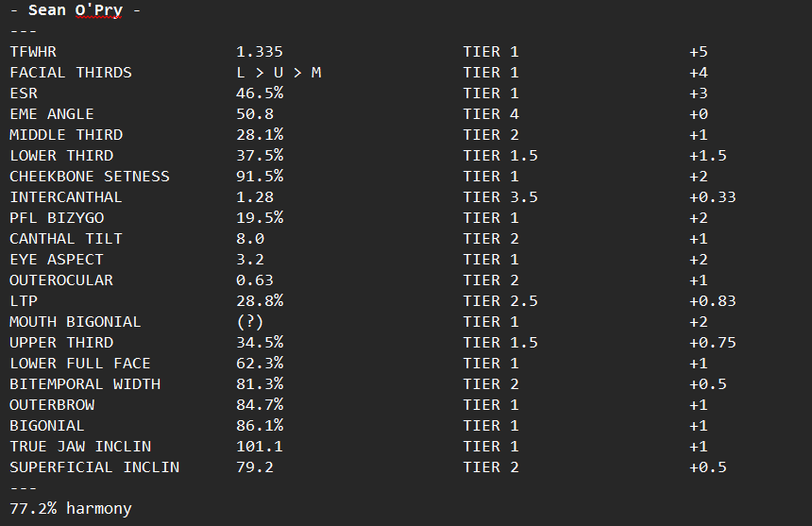Click the ESR value 46.5%

click(x=260, y=93)
